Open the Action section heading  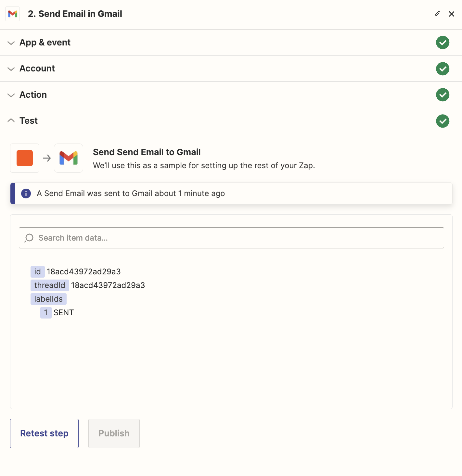coord(33,95)
